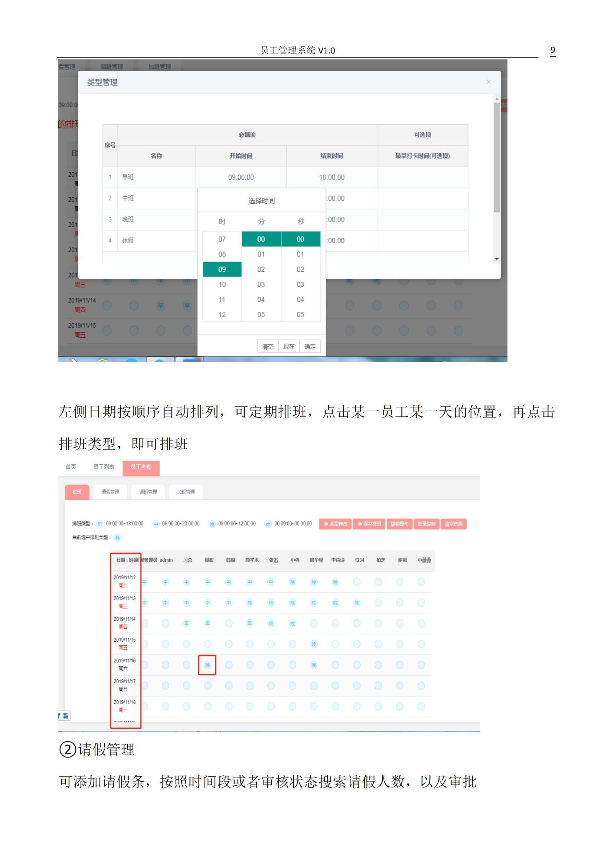Viewport: 614px width, 868px height.
Task: Select the 晚 shift type in legend
Action: pyautogui.click(x=212, y=524)
